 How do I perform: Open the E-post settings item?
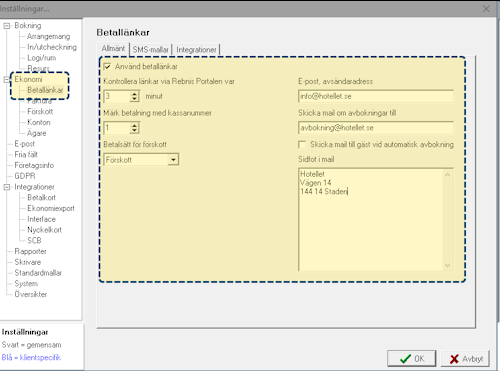tap(25, 144)
